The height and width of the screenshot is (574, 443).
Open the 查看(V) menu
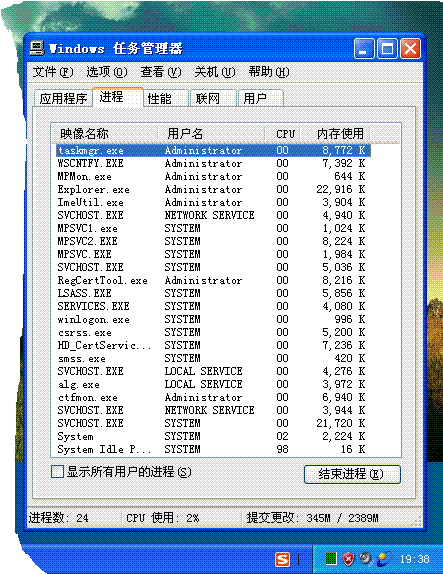pos(161,72)
